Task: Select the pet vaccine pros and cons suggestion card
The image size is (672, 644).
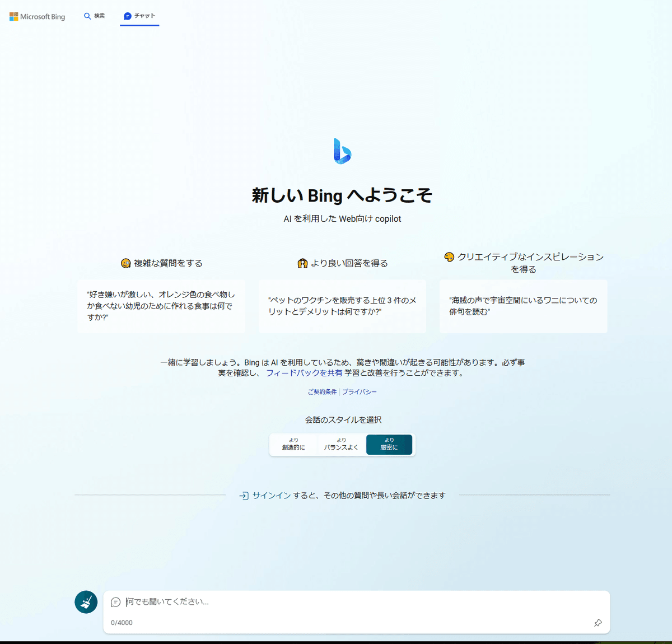Action: (342, 306)
